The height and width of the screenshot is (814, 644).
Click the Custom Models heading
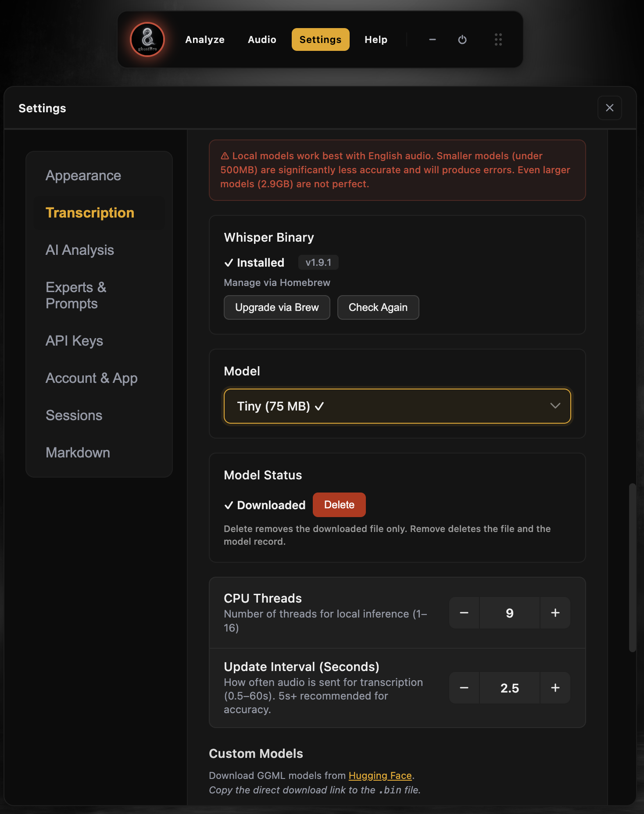pos(256,753)
